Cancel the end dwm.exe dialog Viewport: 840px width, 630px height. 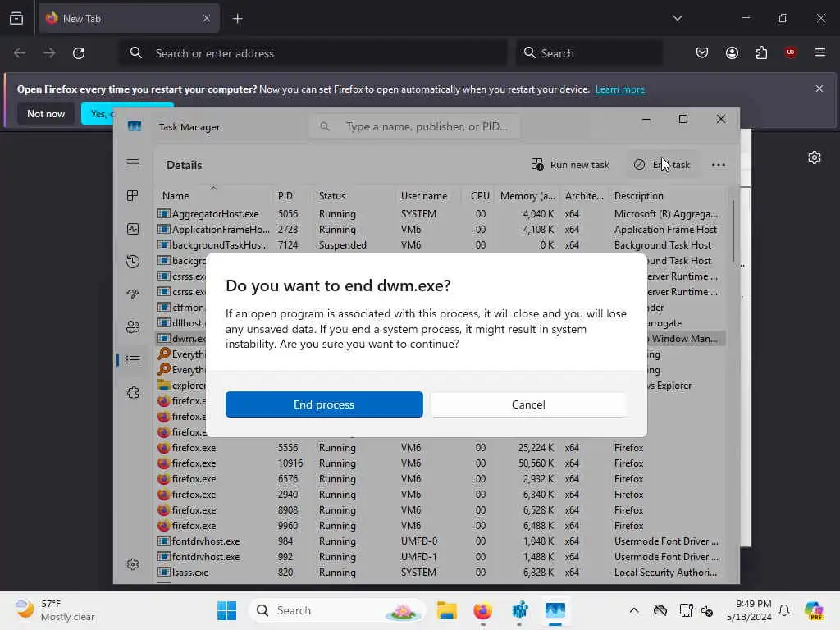point(528,404)
